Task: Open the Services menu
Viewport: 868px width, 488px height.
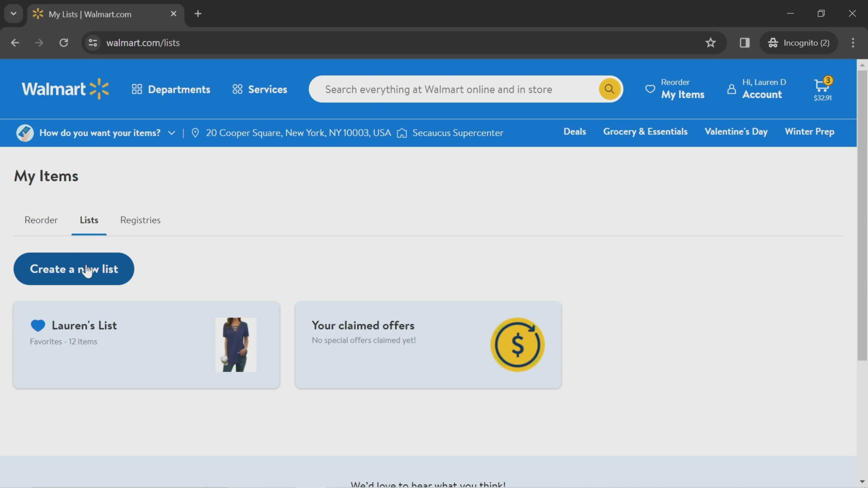Action: point(259,89)
